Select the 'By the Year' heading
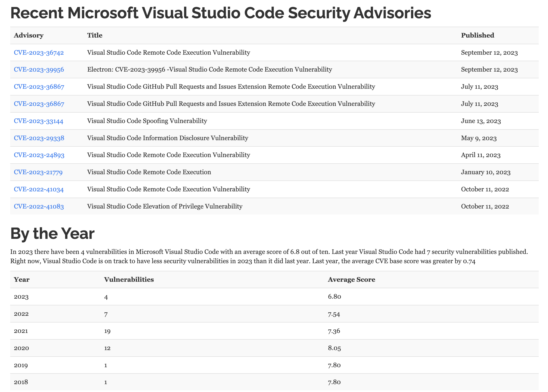 (x=52, y=234)
